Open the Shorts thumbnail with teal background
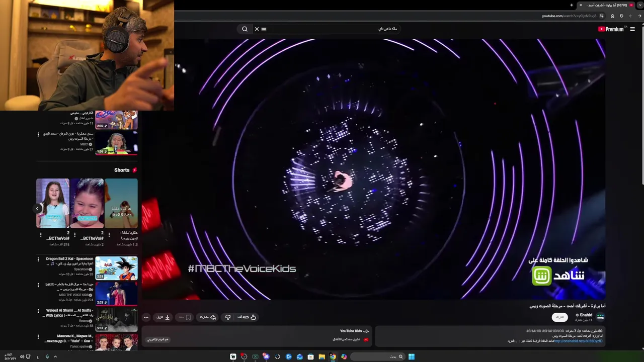 (x=121, y=203)
